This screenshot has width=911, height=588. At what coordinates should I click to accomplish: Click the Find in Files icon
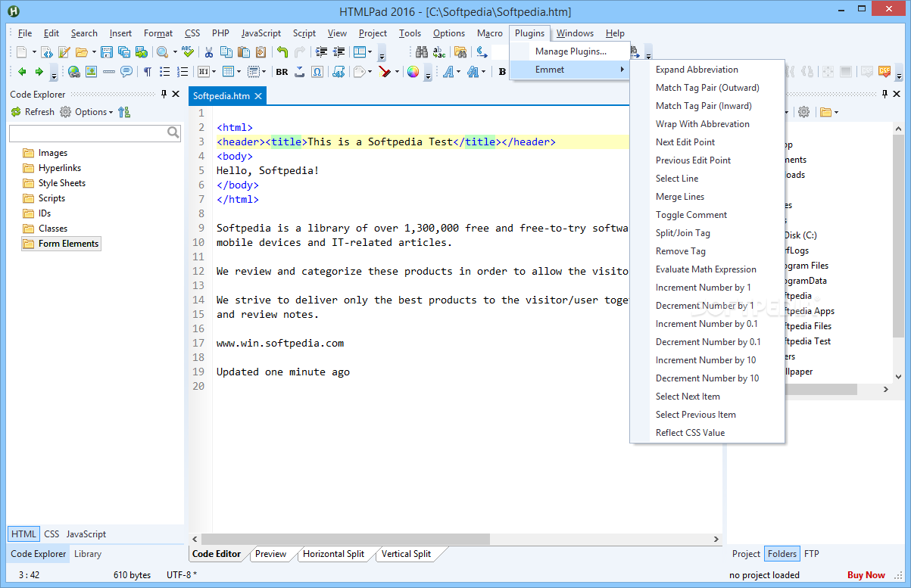click(x=460, y=52)
